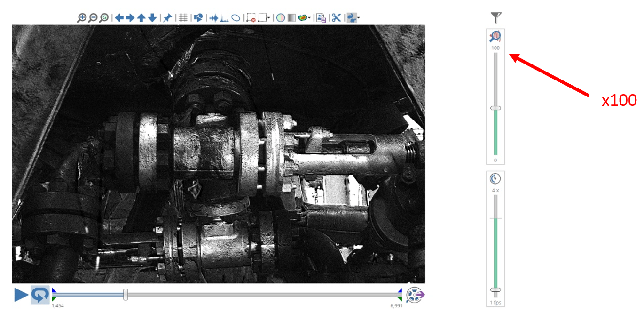Click the timeline start marker
This screenshot has height=313, width=644.
[x=54, y=295]
